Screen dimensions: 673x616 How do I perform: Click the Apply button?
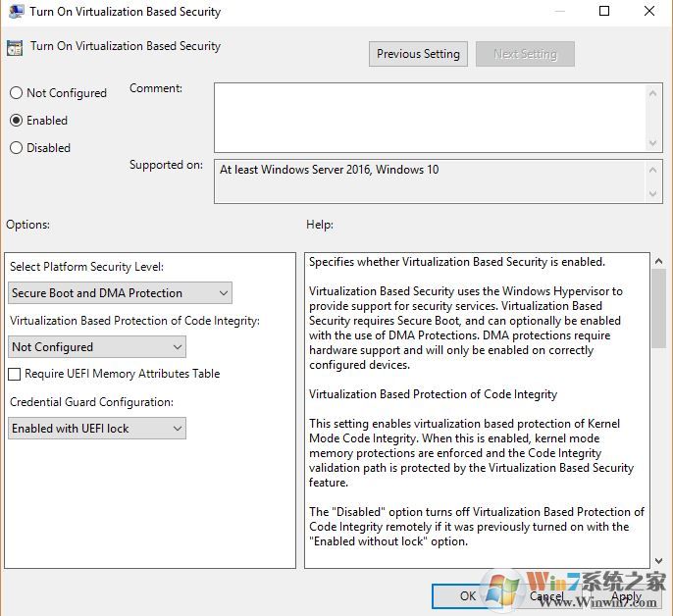(626, 595)
